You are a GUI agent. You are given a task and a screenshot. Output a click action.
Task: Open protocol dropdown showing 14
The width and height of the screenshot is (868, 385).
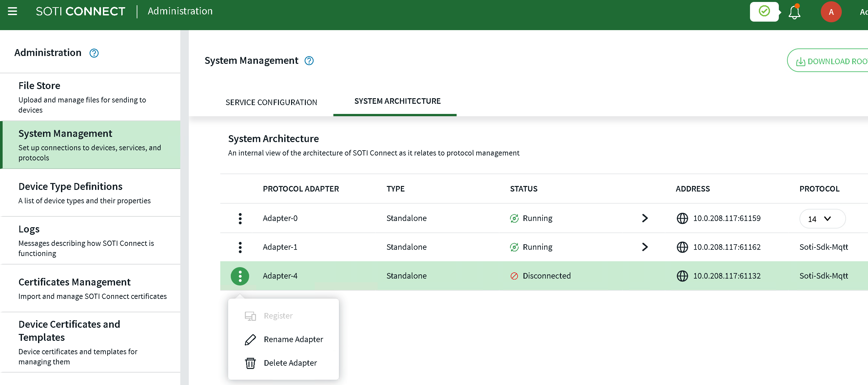[822, 219]
